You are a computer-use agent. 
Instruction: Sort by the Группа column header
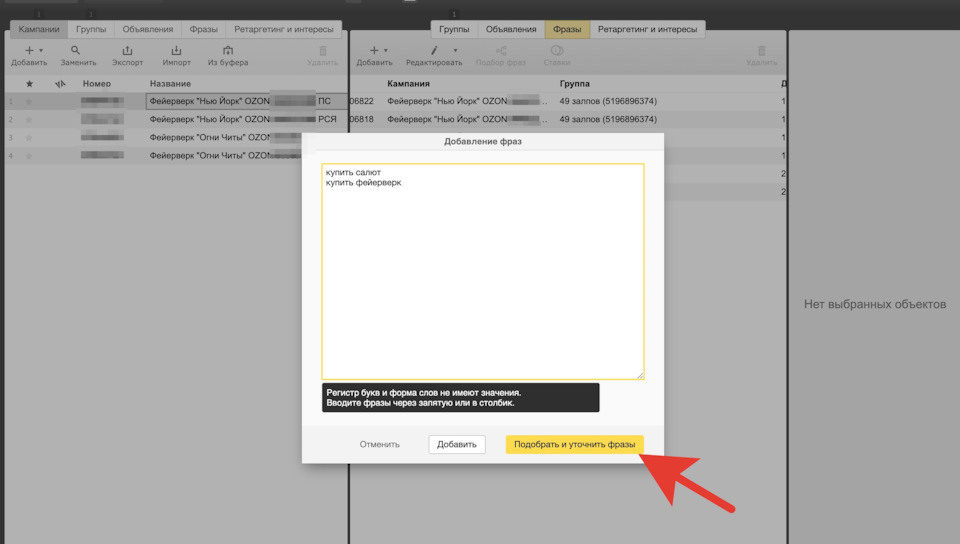pyautogui.click(x=574, y=84)
